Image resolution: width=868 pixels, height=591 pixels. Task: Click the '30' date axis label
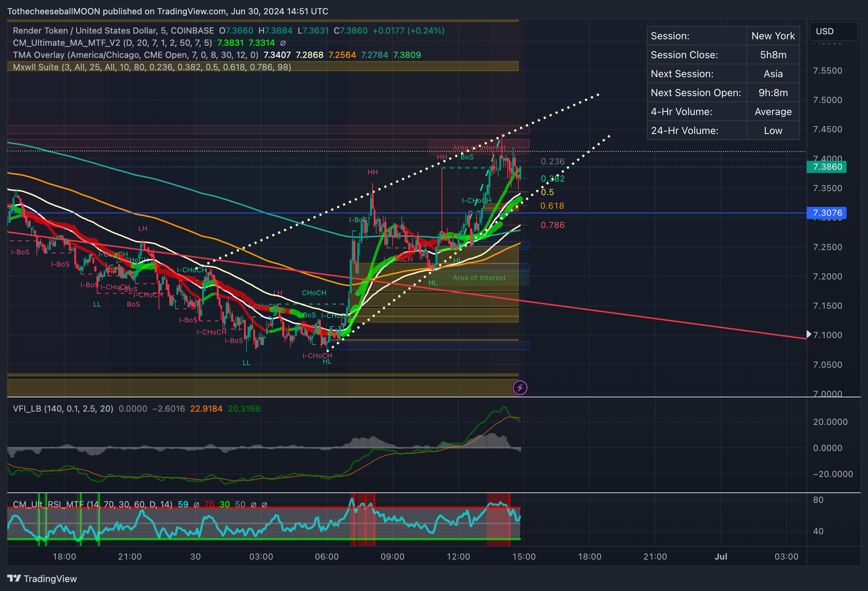(x=196, y=557)
